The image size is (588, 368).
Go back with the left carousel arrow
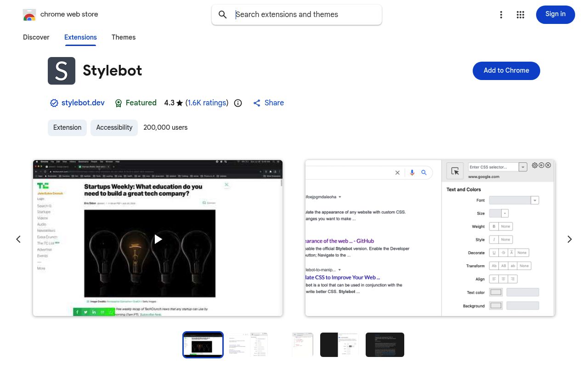18,239
